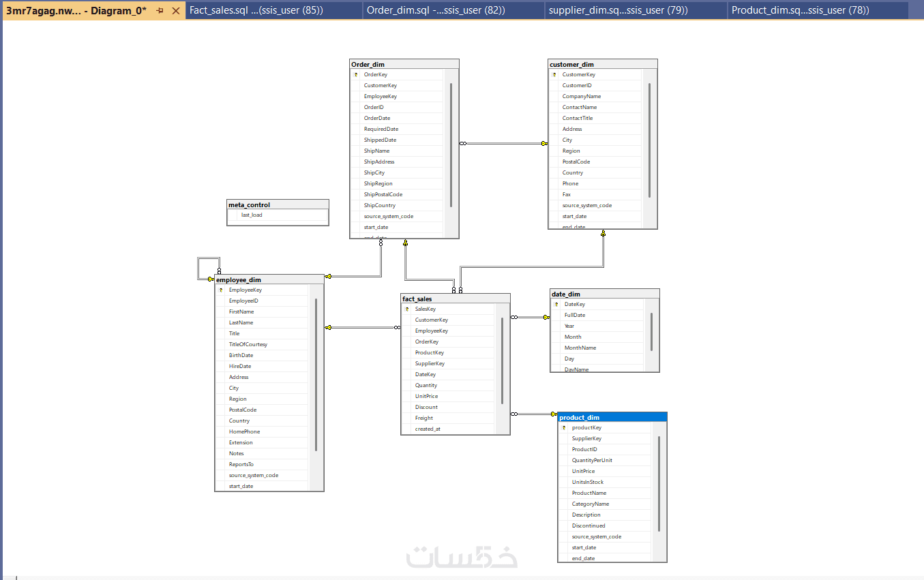Select the EmployeeID column in employee_dim
The image size is (924, 580).
click(x=262, y=301)
